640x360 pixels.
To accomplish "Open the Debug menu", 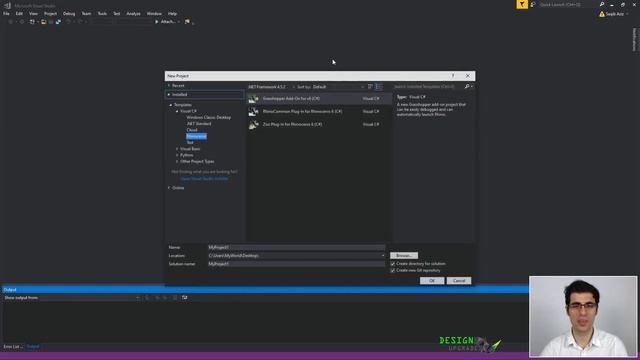I will [69, 13].
